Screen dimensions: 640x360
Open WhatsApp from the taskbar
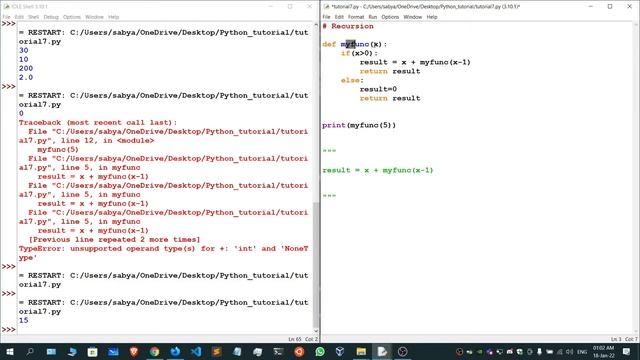pyautogui.click(x=320, y=351)
